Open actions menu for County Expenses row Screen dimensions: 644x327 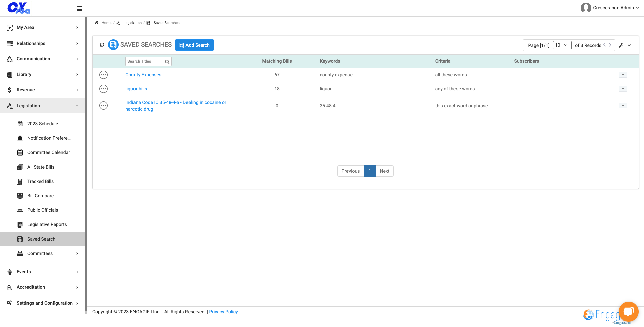pos(104,75)
